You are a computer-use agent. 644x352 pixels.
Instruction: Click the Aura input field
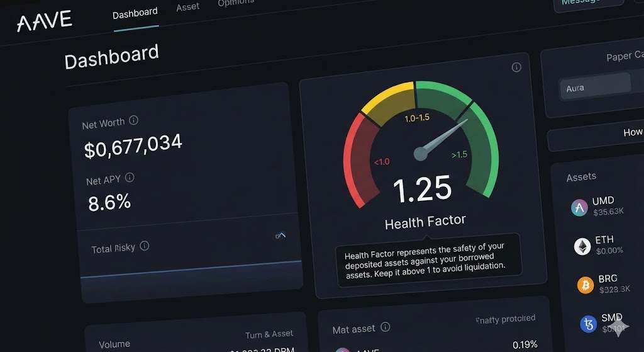tap(595, 86)
